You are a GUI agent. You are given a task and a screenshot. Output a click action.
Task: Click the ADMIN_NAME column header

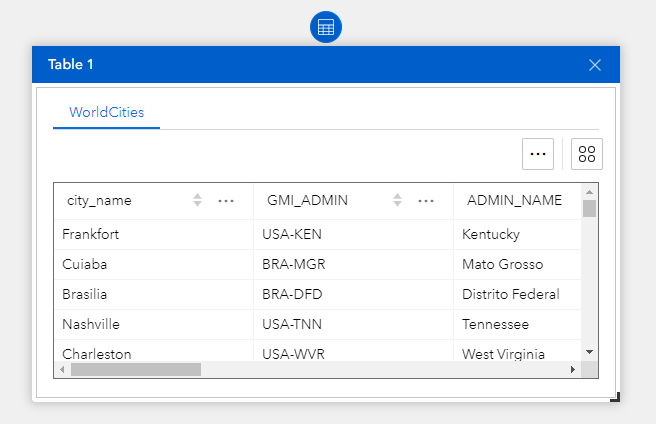(514, 200)
